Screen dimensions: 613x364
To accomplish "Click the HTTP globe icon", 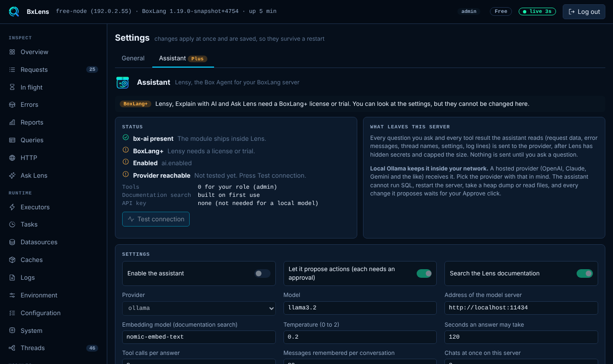I will pos(12,158).
